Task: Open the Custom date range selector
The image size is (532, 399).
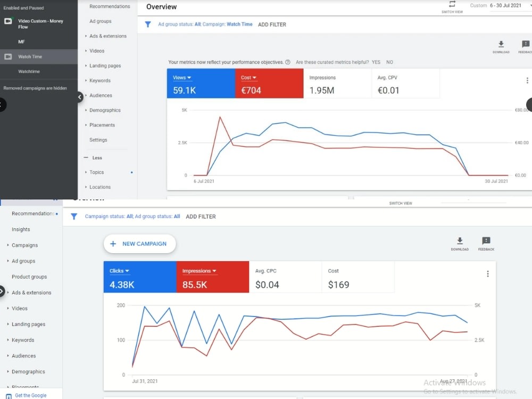Action: point(500,5)
